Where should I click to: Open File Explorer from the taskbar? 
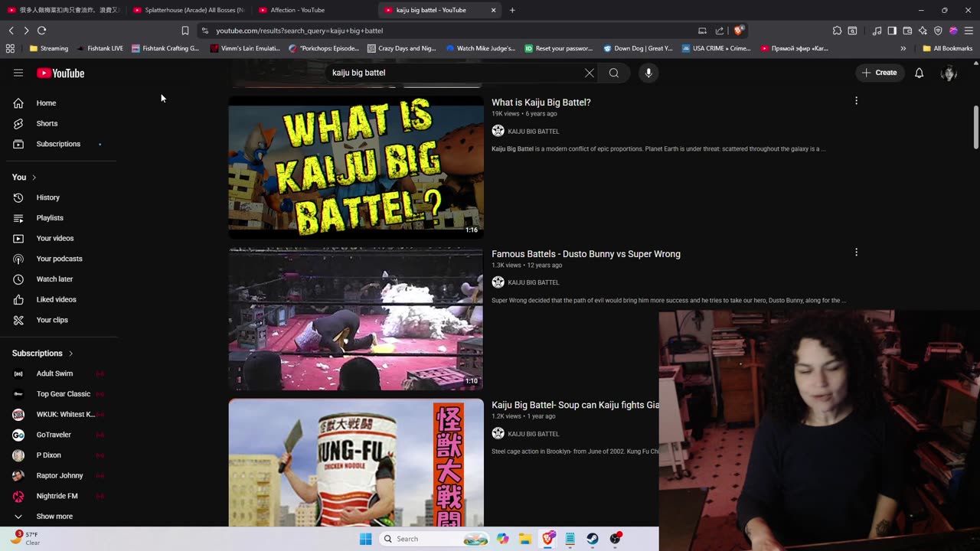pyautogui.click(x=525, y=539)
